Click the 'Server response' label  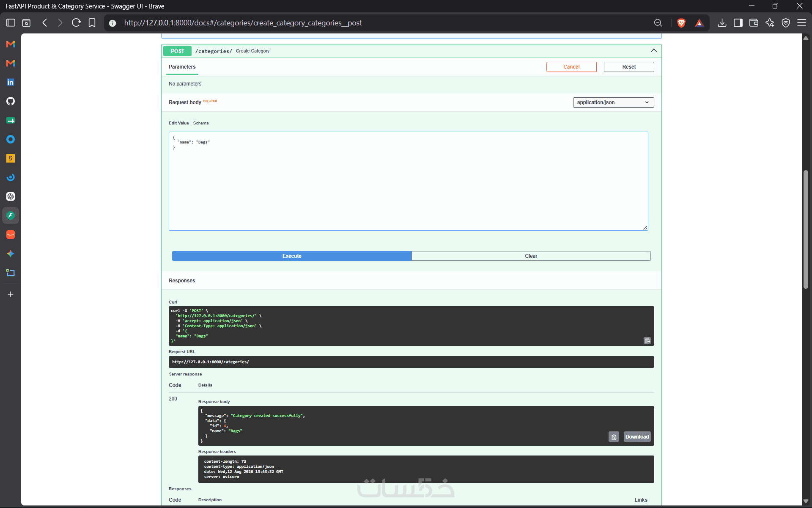click(x=185, y=374)
